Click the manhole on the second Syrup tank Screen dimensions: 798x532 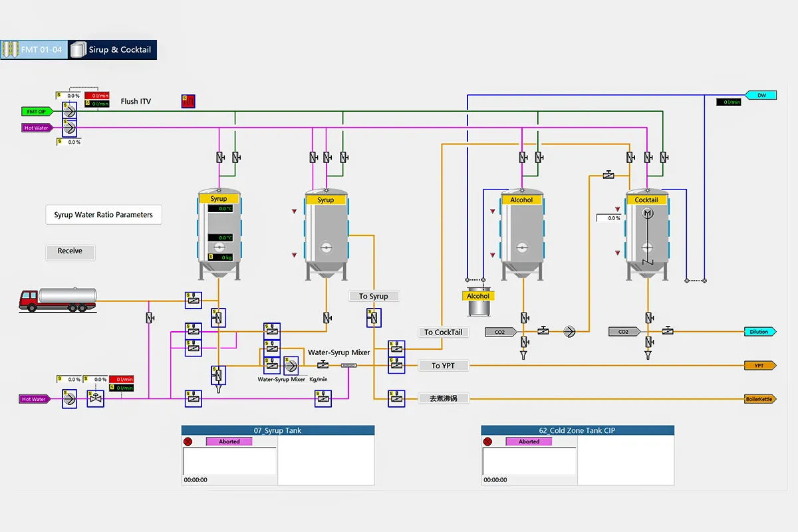(x=326, y=247)
